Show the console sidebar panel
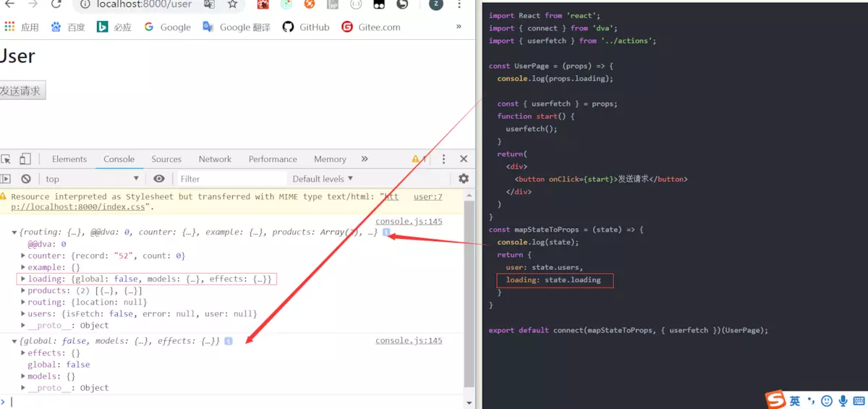Image resolution: width=868 pixels, height=409 pixels. tap(7, 179)
